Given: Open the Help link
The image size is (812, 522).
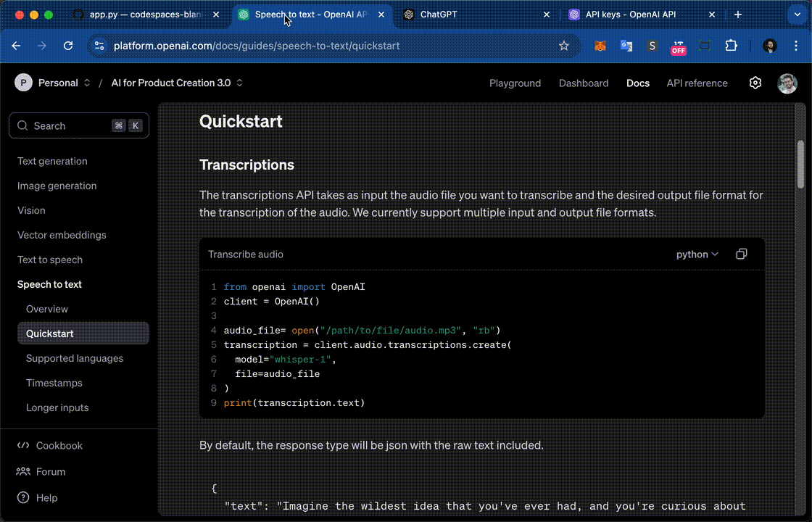Looking at the screenshot, I should click(37, 497).
